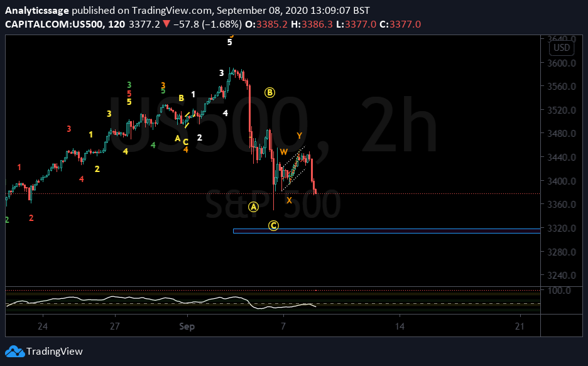This screenshot has width=588, height=366.
Task: Click the 3480.0 price axis label
Action: coord(561,133)
